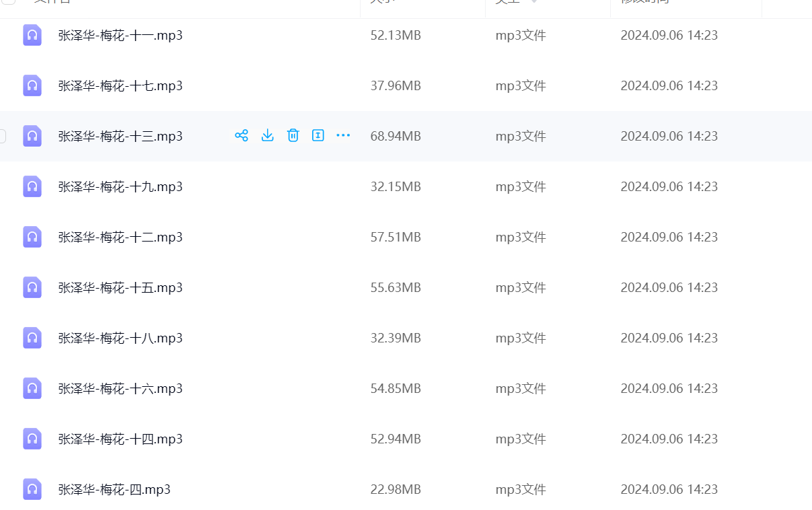Click the music file icon for 张泽华-梅花-四.mp3
Viewport: 812px width, 510px height.
pyautogui.click(x=32, y=489)
